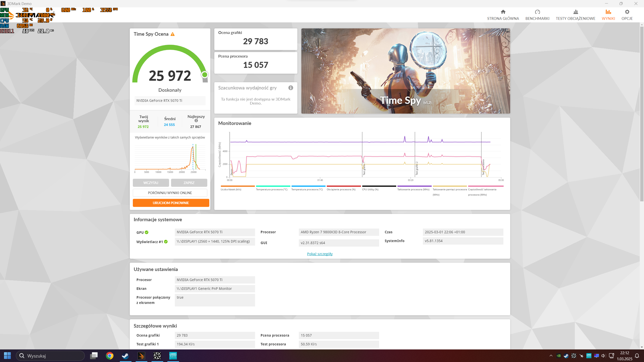Open Google Chrome in taskbar

(110, 356)
